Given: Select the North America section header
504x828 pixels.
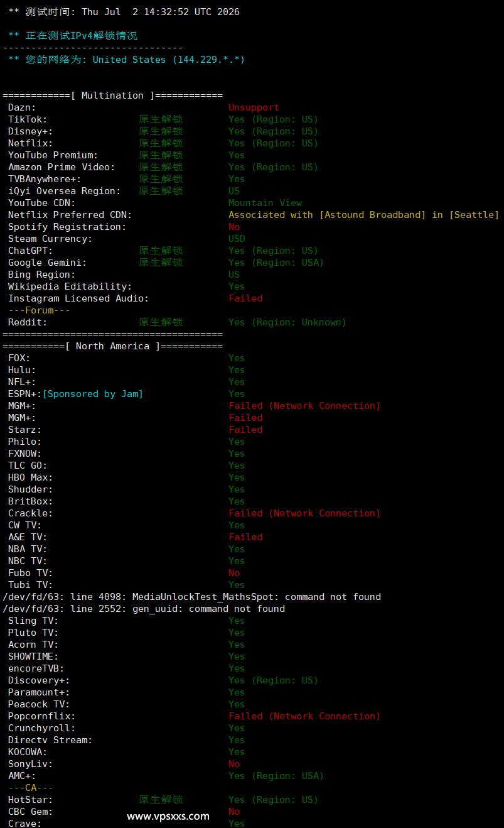Looking at the screenshot, I should tap(113, 346).
